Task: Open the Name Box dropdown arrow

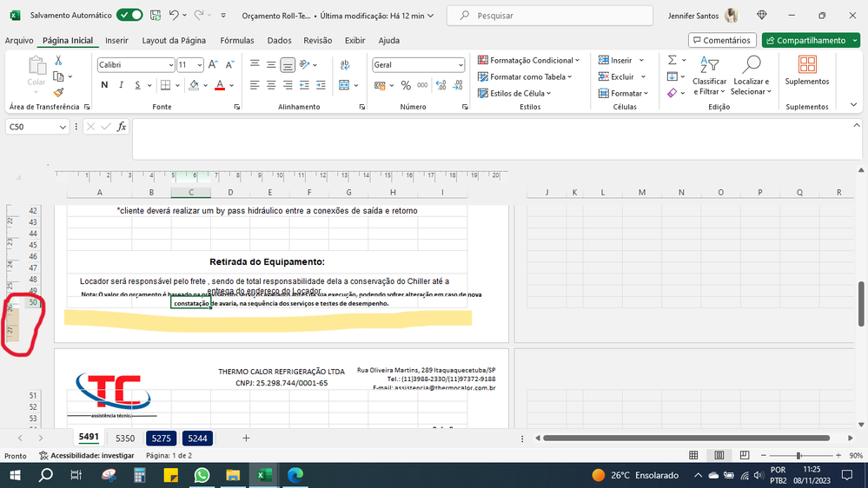Action: click(x=63, y=127)
